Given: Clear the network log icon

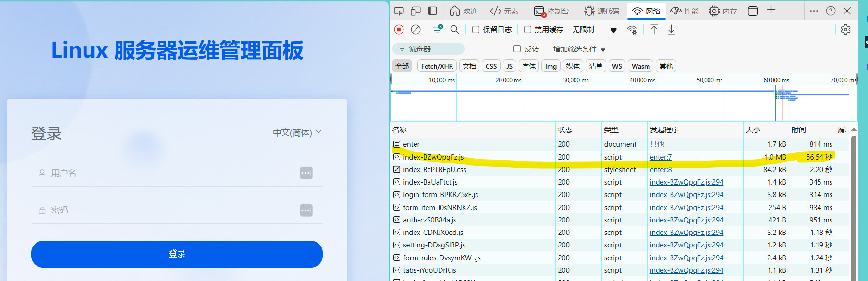Looking at the screenshot, I should click(x=416, y=30).
